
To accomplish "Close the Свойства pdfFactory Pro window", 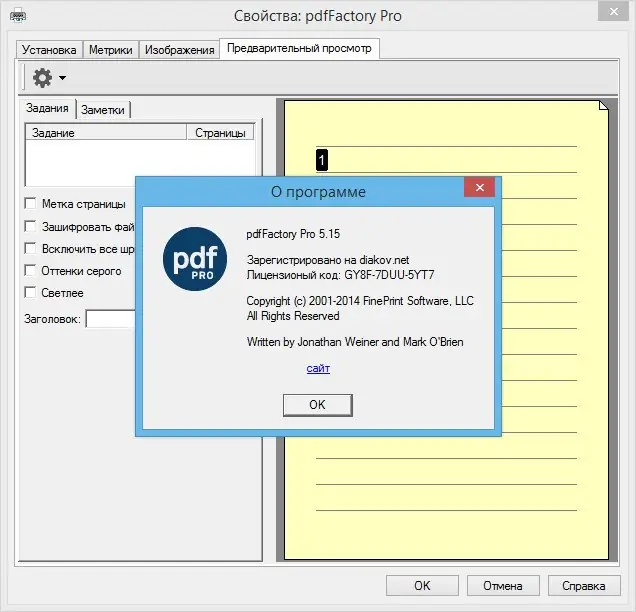I will coord(614,12).
